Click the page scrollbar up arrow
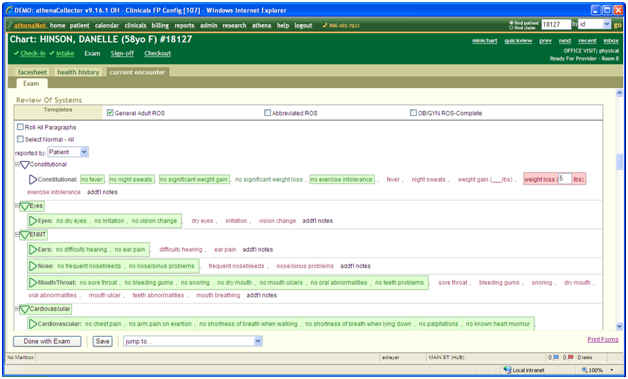Screen dimensions: 628x379 coord(619,93)
